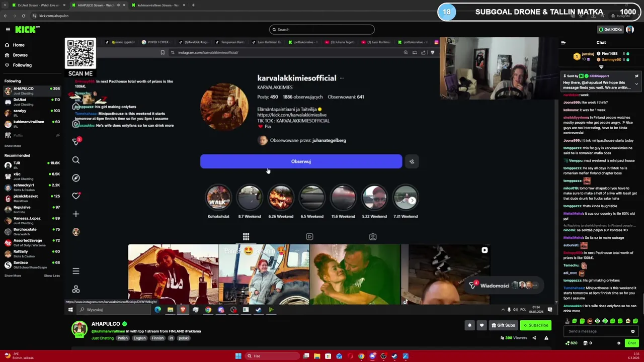The image size is (644, 362).
Task: Open Instagram profile options ellipsis
Action: 342,78
